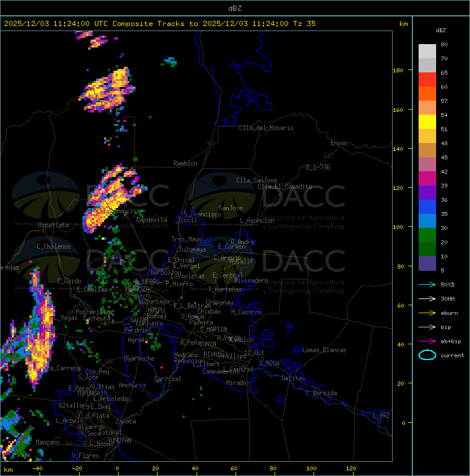This screenshot has height=476, width=470.
Task: Click the 'Zapata' place label
Action: pyautogui.click(x=125, y=421)
